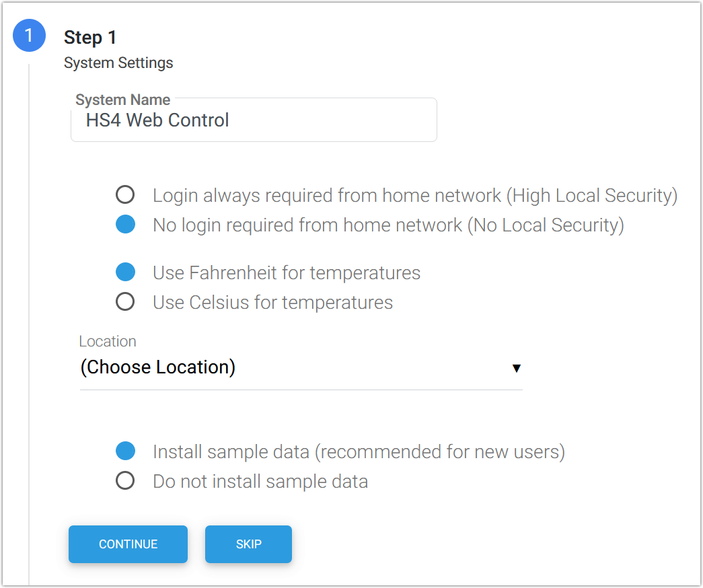Screen dimensions: 703x588
Task: Select the High Local Security radio button
Action: (125, 195)
